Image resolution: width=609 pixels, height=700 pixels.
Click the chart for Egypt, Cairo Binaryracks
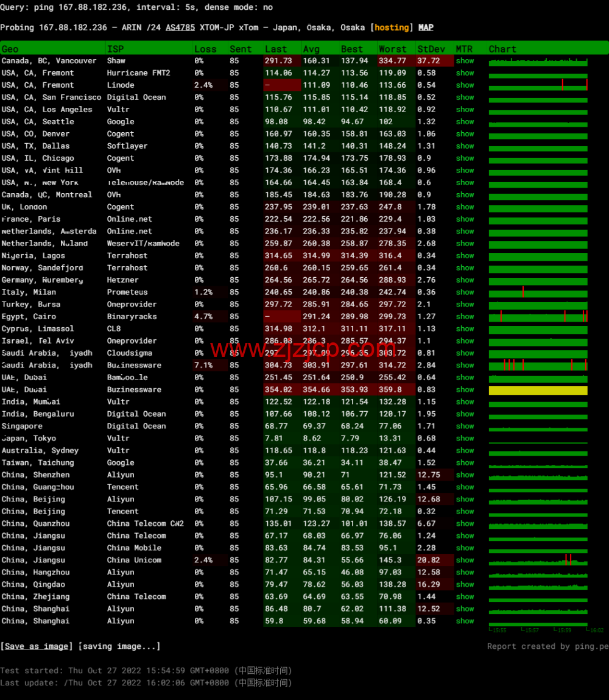[x=538, y=317]
